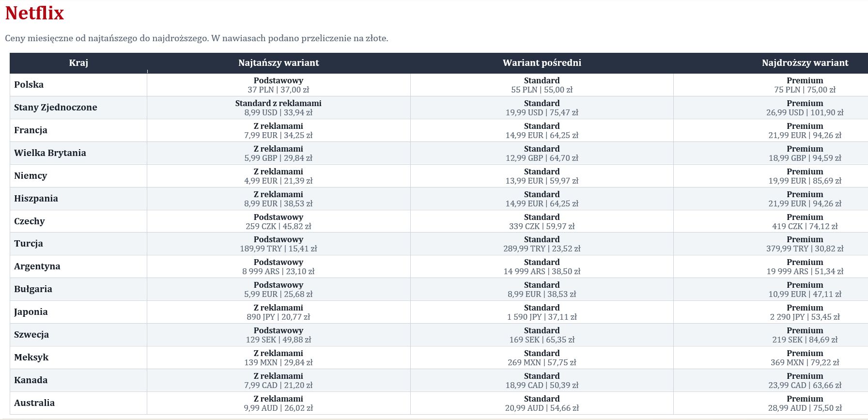Select the Najtańszy wariant column header
Viewport: 868px width, 420px height.
(x=279, y=63)
